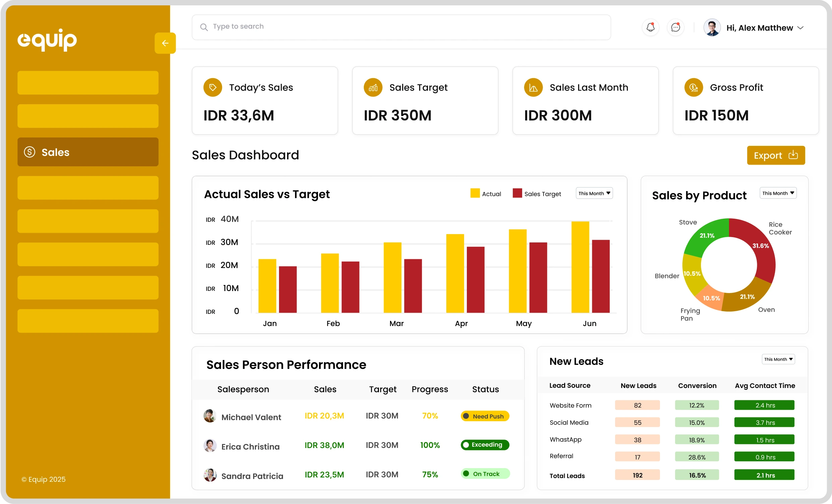Click the dollar icon beside Sales menu
This screenshot has width=832, height=504.
coord(30,152)
